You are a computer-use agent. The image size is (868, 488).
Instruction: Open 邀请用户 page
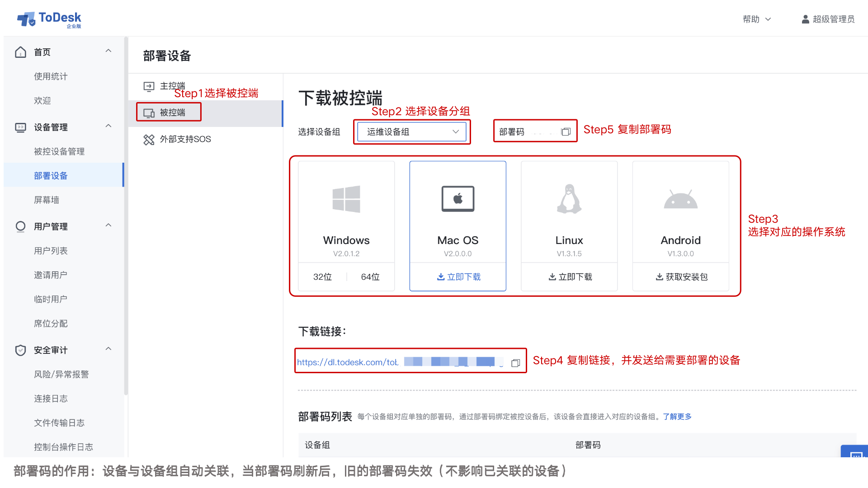pyautogui.click(x=51, y=275)
